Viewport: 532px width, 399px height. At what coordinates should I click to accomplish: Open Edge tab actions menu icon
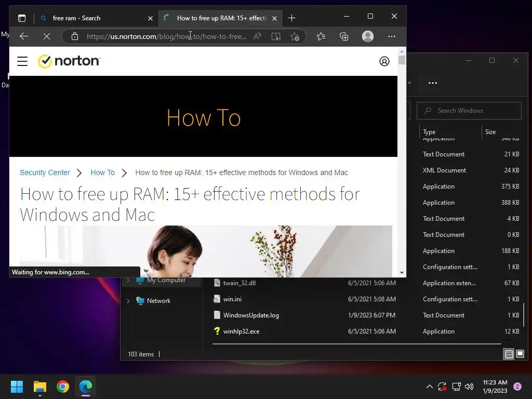pos(22,18)
